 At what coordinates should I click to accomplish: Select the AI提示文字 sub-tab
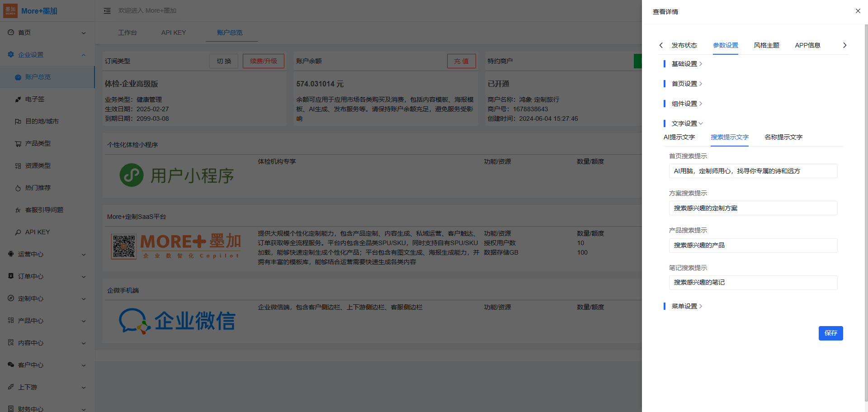click(679, 137)
